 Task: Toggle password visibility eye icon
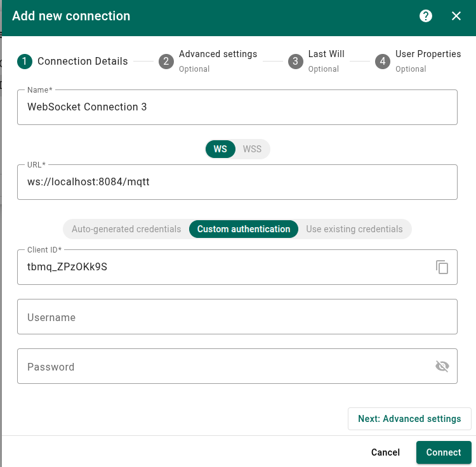coord(442,366)
